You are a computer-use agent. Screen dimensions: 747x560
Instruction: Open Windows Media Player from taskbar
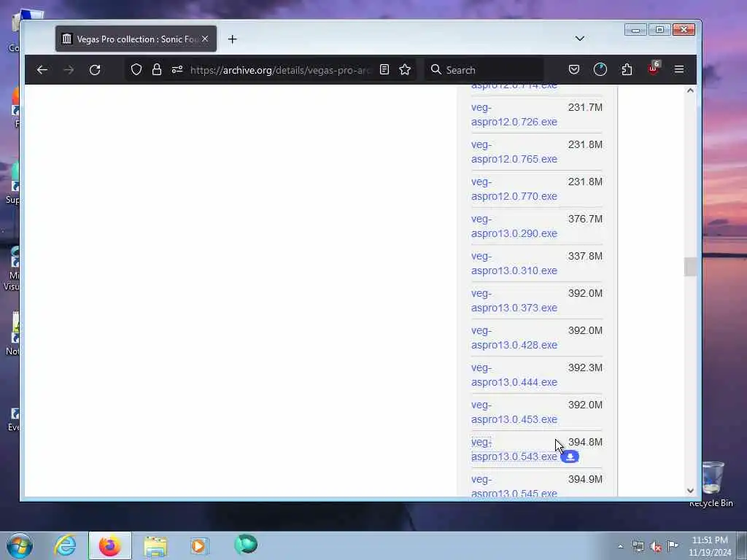coord(199,545)
